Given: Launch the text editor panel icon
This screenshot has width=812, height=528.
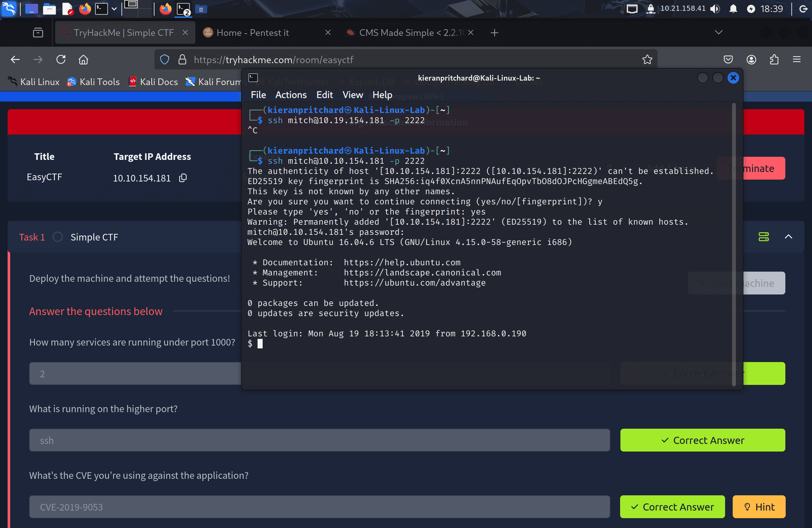Looking at the screenshot, I should click(x=67, y=9).
